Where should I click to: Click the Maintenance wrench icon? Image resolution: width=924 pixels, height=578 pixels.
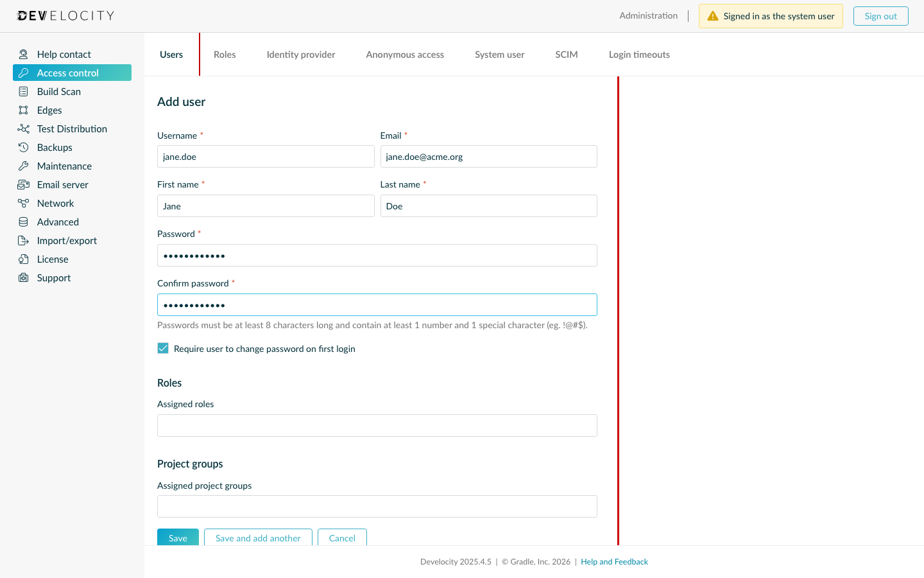point(22,166)
